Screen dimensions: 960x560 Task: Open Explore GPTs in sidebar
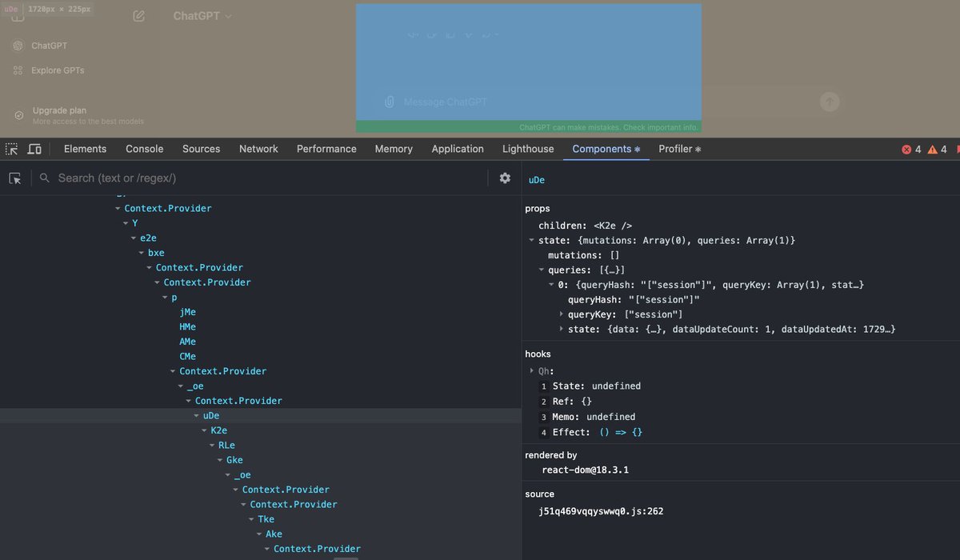click(58, 70)
